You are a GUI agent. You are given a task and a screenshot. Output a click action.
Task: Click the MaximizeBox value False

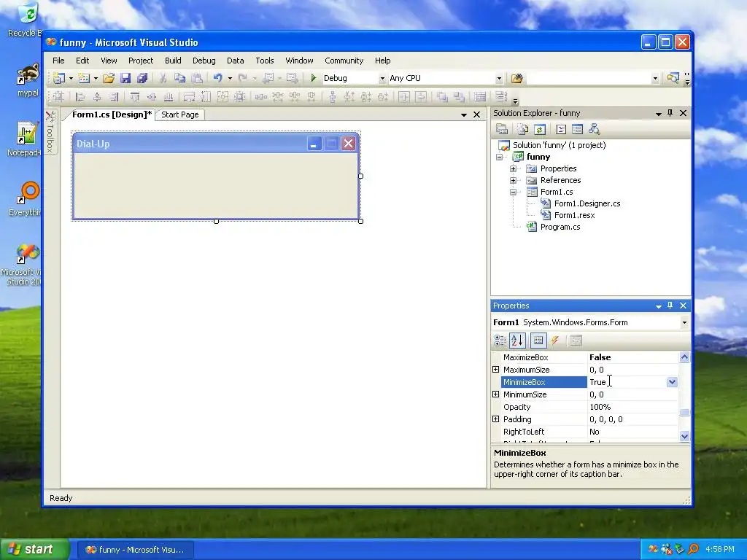pos(600,357)
